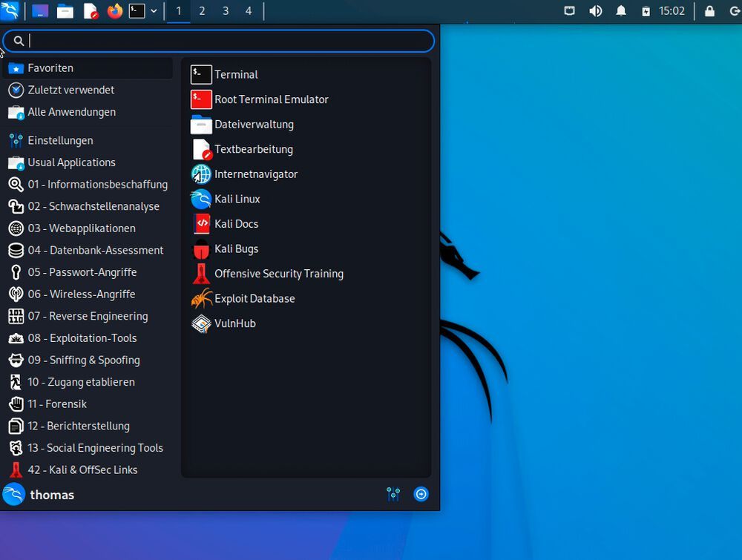Screen dimensions: 742x560
Task: Launch VulnHub from the menu
Action: coord(234,323)
